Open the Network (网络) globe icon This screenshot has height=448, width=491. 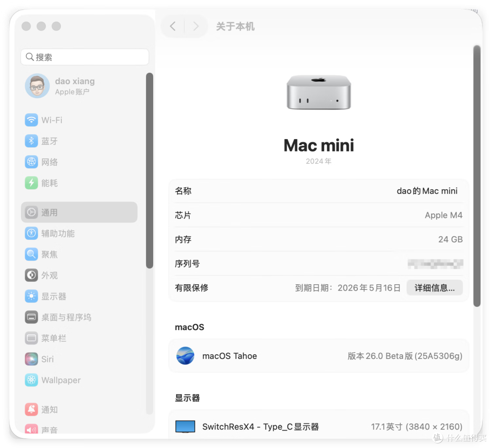[31, 162]
